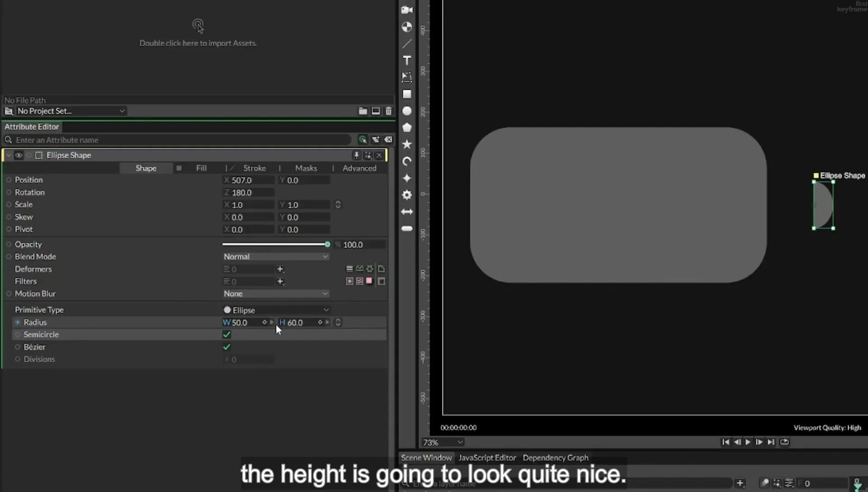Image resolution: width=868 pixels, height=492 pixels.
Task: Select the Polygon shape tool
Action: 407,128
